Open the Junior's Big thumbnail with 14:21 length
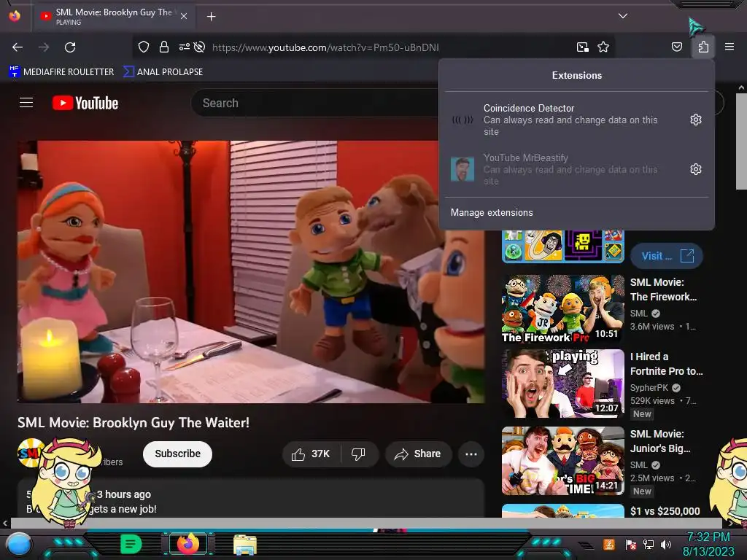747x560 pixels. [x=562, y=461]
